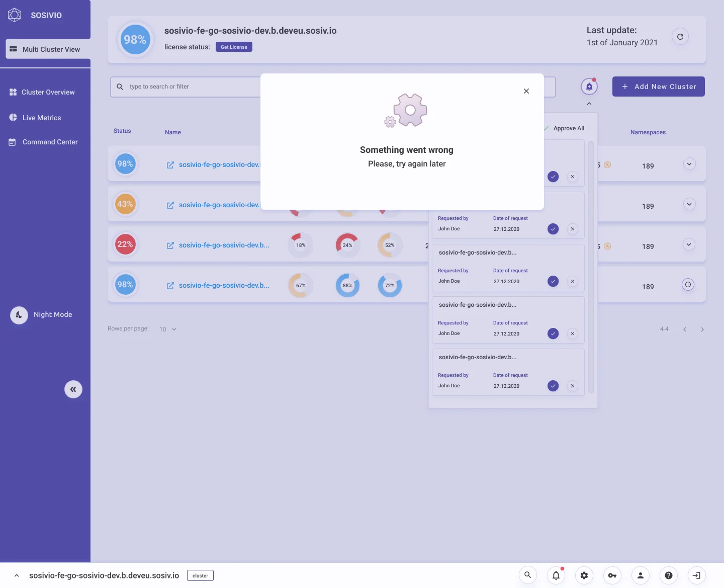
Task: Click the info icon in the 67% row
Action: (688, 285)
